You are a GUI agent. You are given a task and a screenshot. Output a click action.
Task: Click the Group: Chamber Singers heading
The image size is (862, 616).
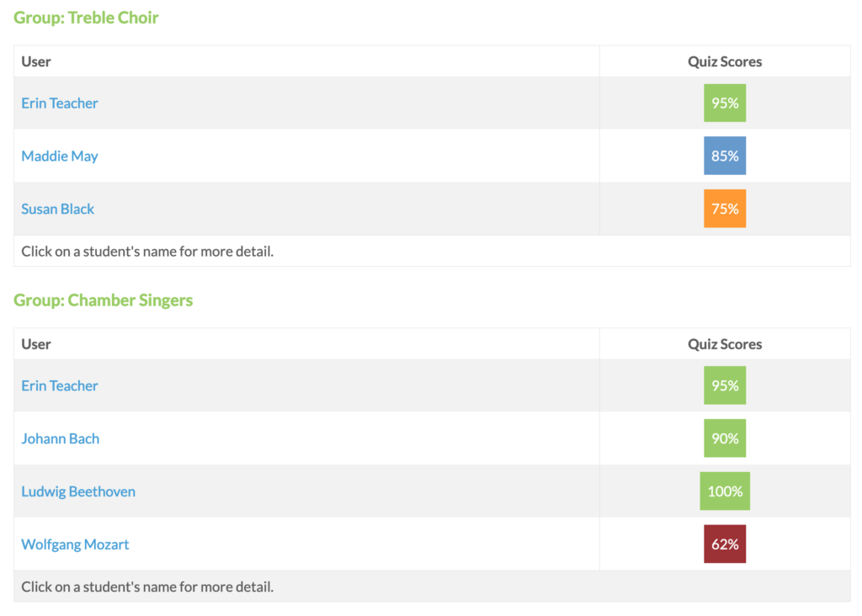[103, 300]
